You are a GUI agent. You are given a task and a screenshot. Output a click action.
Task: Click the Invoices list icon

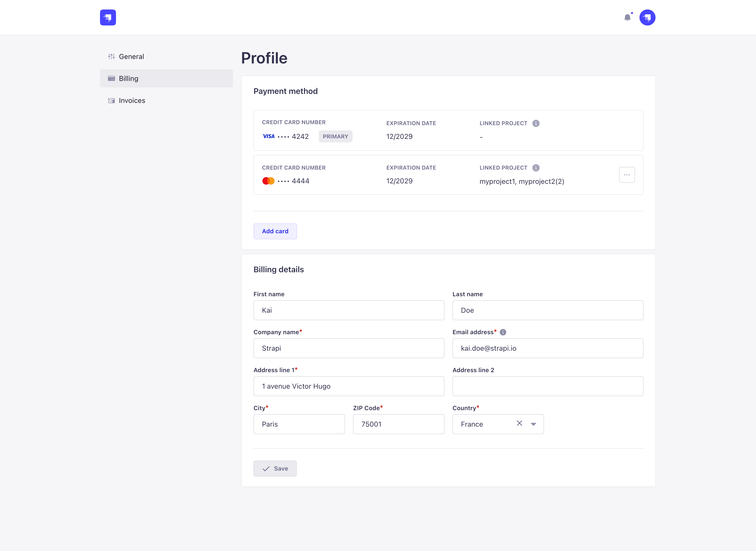(x=111, y=100)
